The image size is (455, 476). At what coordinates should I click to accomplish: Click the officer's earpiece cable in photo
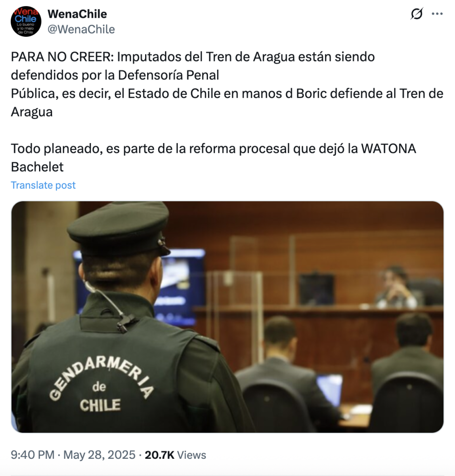click(109, 307)
